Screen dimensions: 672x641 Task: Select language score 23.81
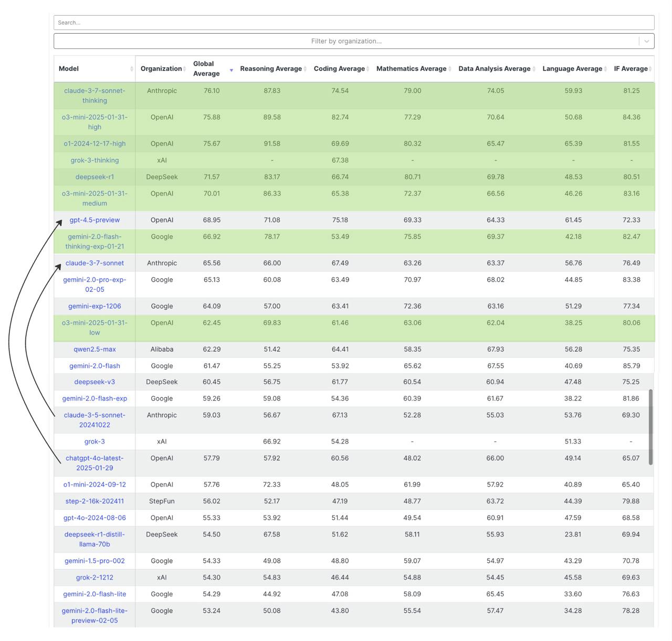573,534
